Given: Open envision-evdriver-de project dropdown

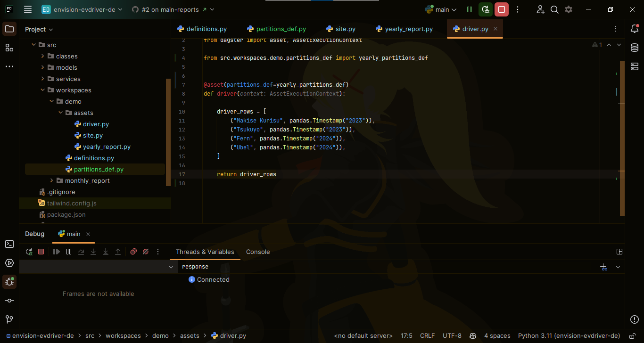Looking at the screenshot, I should click(x=82, y=9).
